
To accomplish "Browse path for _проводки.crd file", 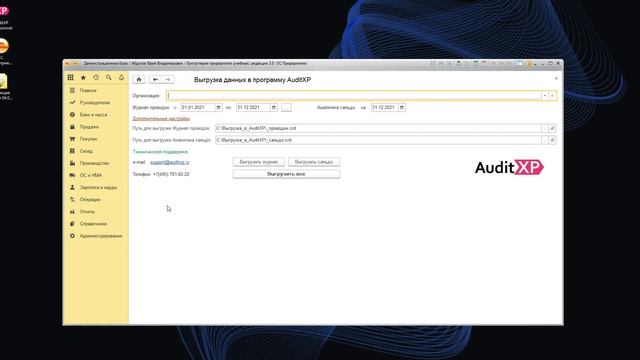I will pyautogui.click(x=544, y=128).
